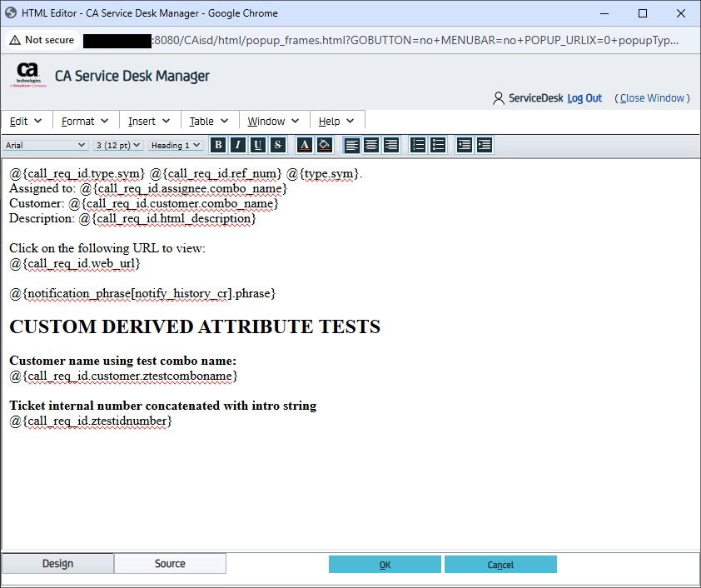Screen dimensions: 701x588
Task: Align text right
Action: pyautogui.click(x=391, y=145)
